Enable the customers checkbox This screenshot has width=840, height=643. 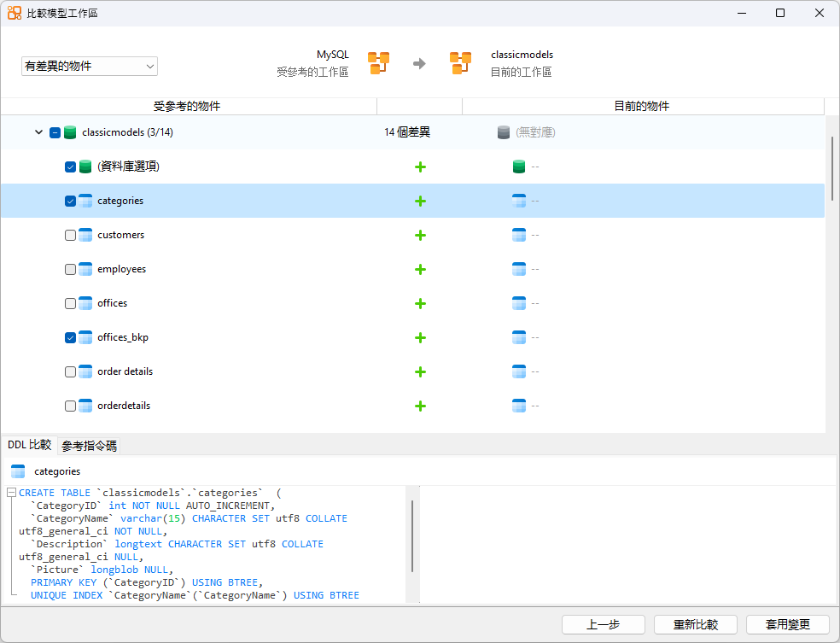(70, 235)
